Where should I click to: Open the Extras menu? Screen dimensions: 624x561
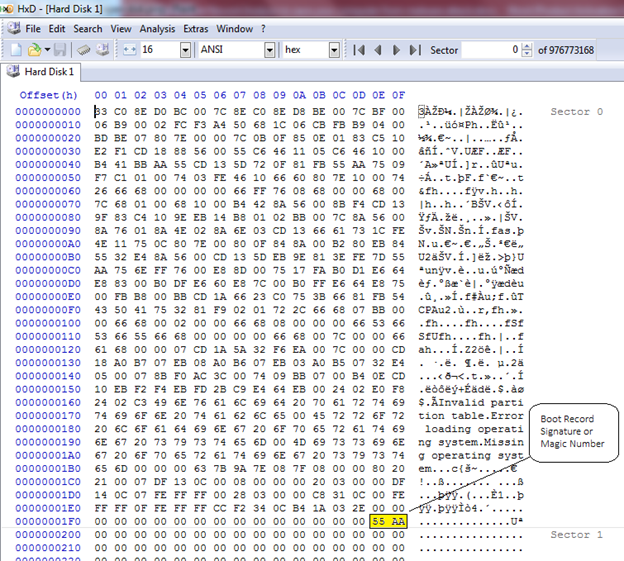196,29
